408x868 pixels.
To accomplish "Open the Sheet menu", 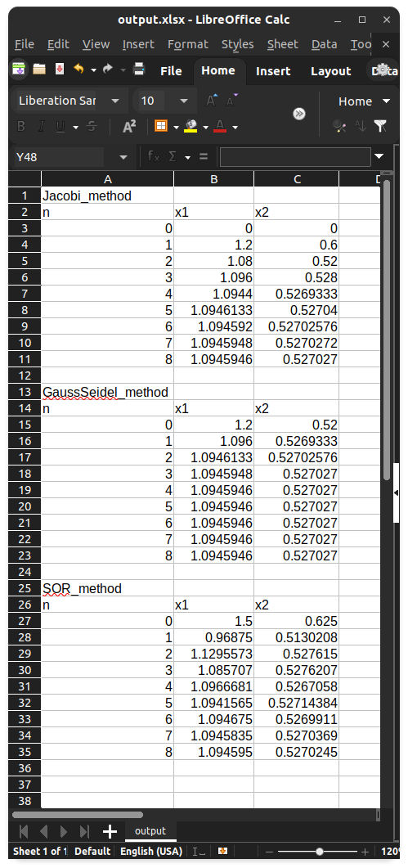I will 283,44.
